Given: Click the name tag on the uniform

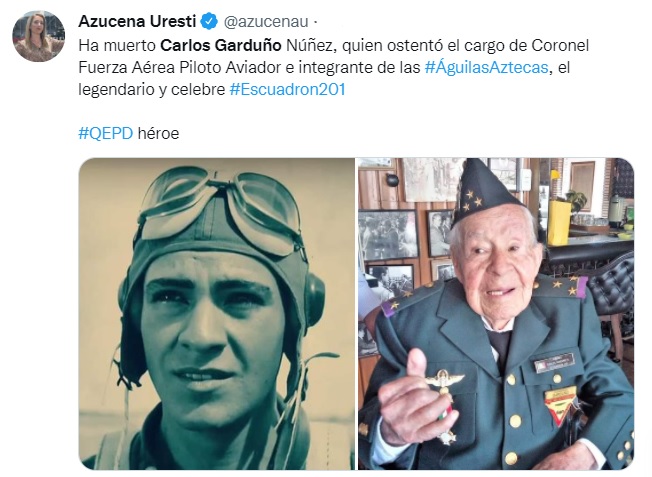Looking at the screenshot, I should pyautogui.click(x=555, y=363).
